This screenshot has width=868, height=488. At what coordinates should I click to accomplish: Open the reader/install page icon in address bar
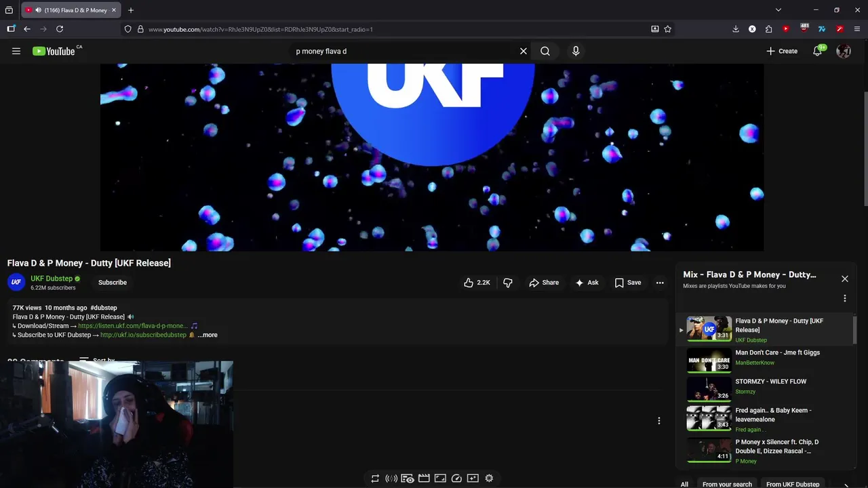click(654, 29)
